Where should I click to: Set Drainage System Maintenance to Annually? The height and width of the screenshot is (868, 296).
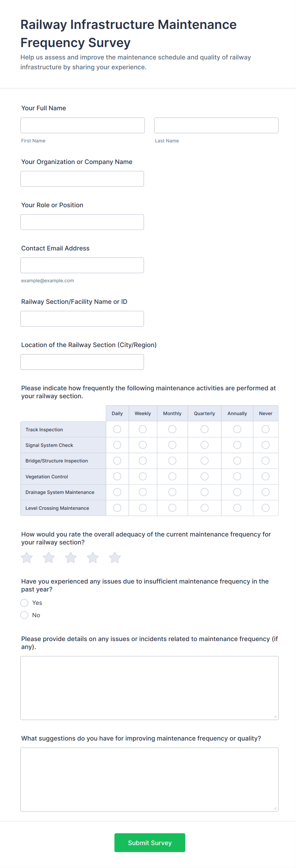[x=237, y=492]
